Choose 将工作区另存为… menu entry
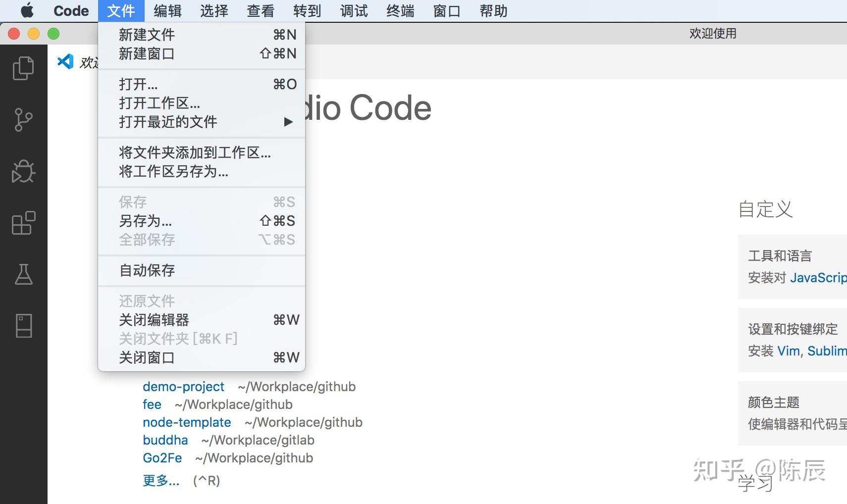Image resolution: width=847 pixels, height=504 pixels. [x=202, y=171]
